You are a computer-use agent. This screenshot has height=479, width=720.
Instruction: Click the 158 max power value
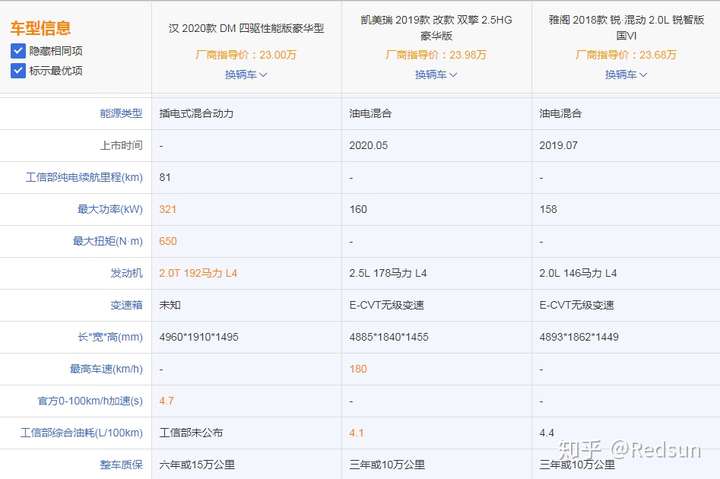point(548,209)
